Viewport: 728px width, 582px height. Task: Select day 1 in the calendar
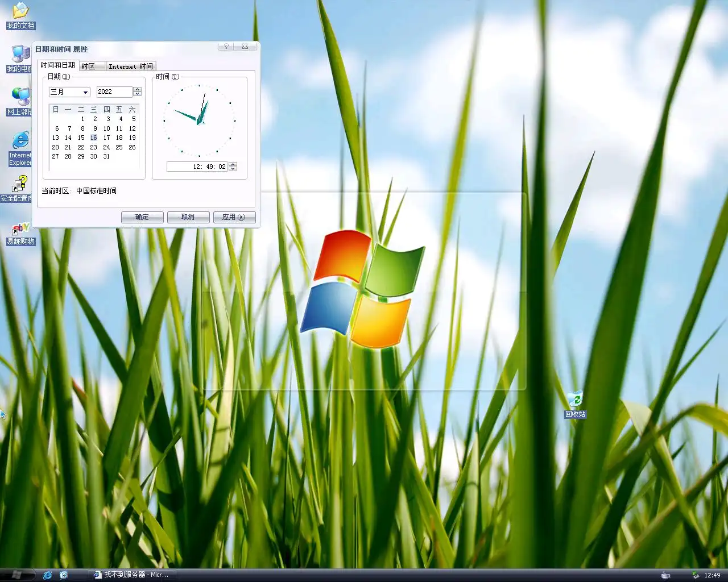coord(82,119)
